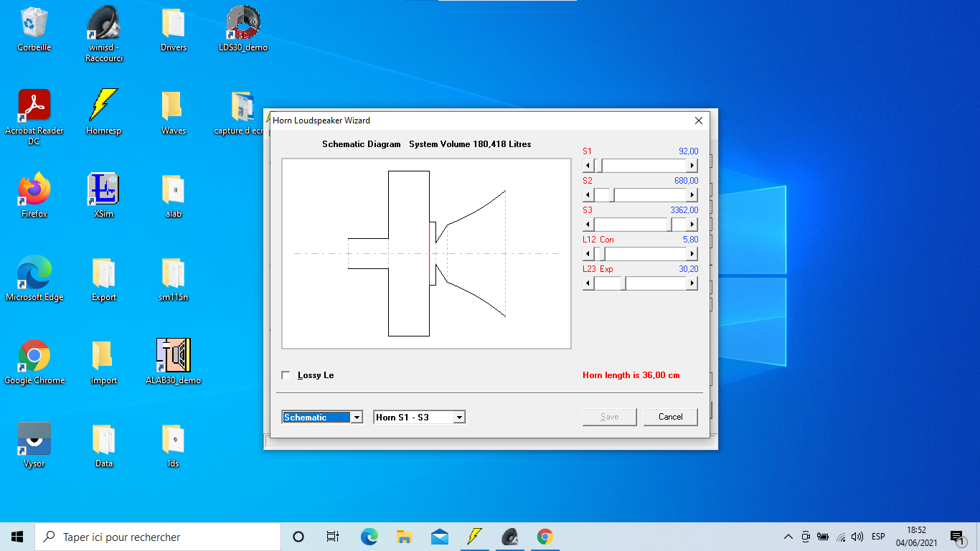Screen dimensions: 980x551
Task: Click the S3 slider thumb
Action: pyautogui.click(x=669, y=224)
